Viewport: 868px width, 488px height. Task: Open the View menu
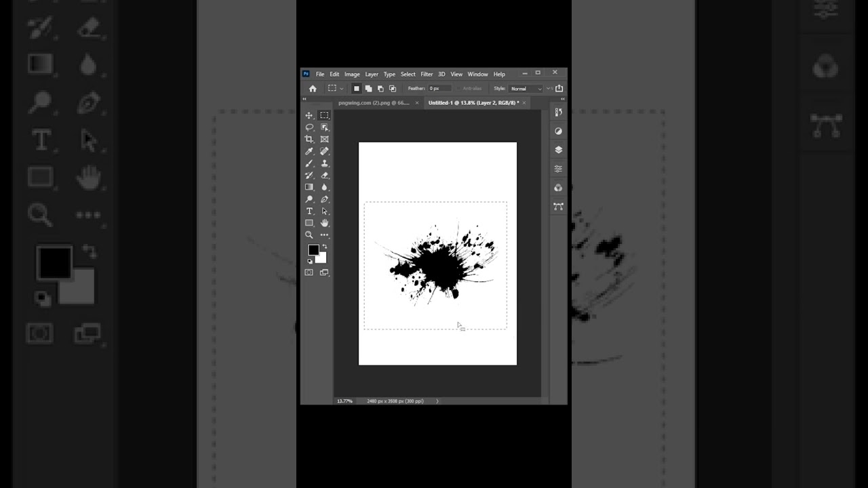(456, 74)
